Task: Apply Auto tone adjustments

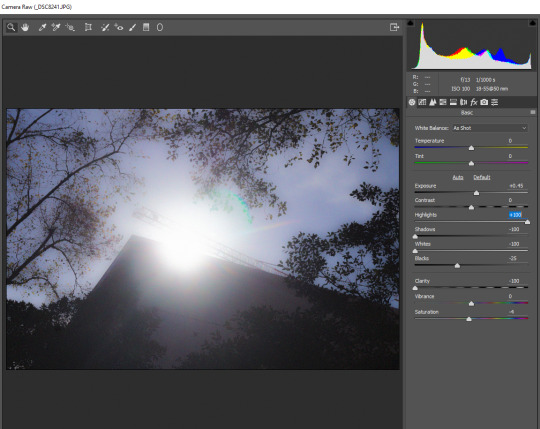Action: point(458,177)
